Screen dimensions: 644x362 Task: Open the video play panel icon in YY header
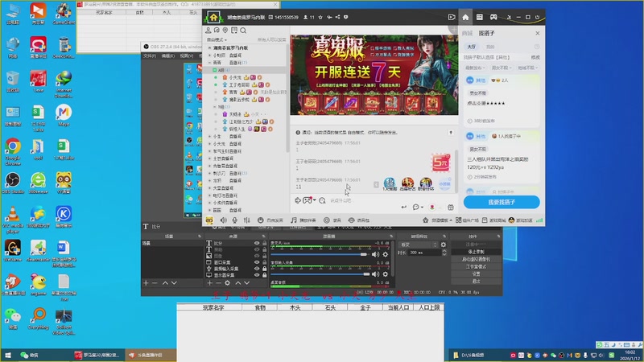coord(452,17)
